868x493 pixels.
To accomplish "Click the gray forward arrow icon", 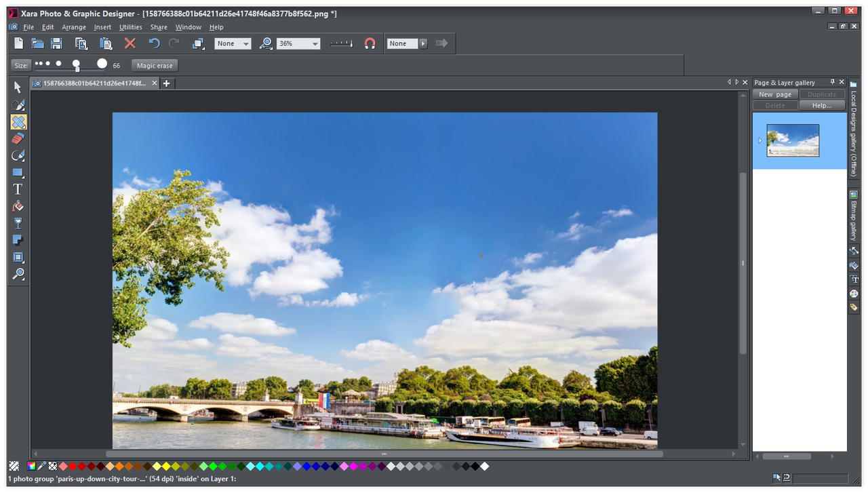I will (x=442, y=43).
